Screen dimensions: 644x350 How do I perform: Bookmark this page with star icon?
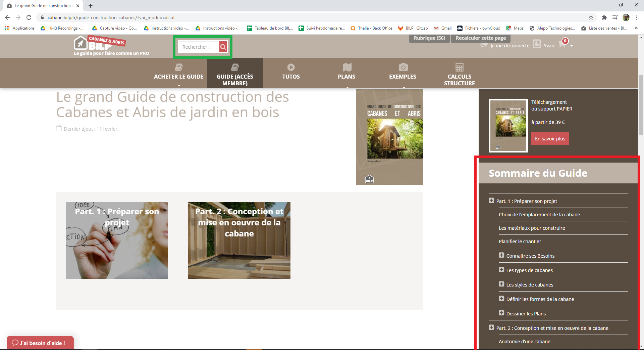591,17
